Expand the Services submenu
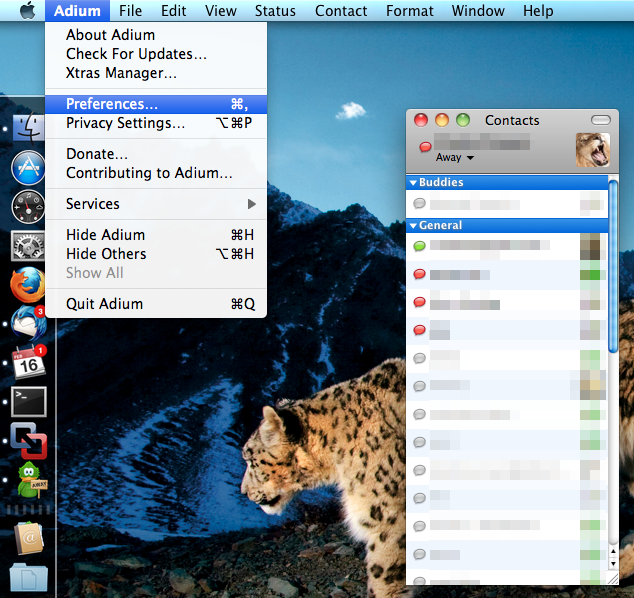Viewport: 634px width, 598px height. 156,204
